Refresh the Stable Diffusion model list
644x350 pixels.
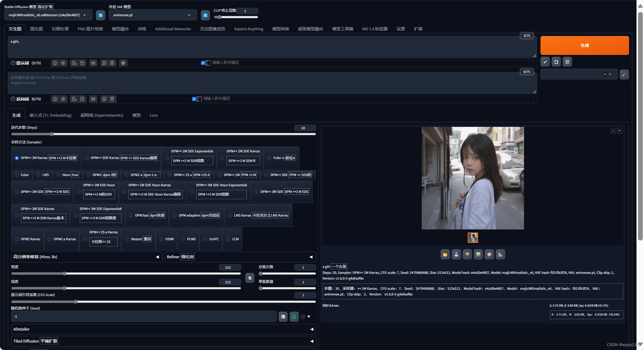[100, 15]
